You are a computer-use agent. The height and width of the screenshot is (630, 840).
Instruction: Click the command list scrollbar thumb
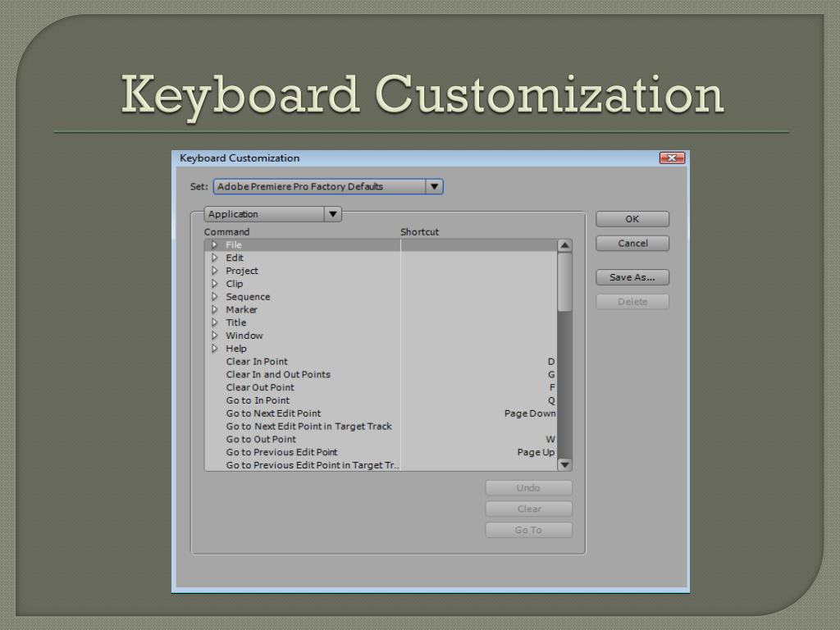564,282
